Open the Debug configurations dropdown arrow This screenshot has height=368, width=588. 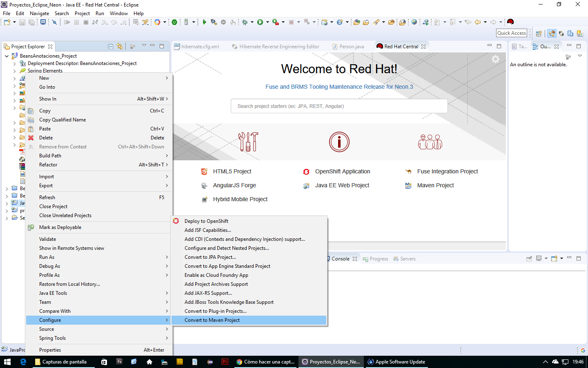pyautogui.click(x=252, y=22)
